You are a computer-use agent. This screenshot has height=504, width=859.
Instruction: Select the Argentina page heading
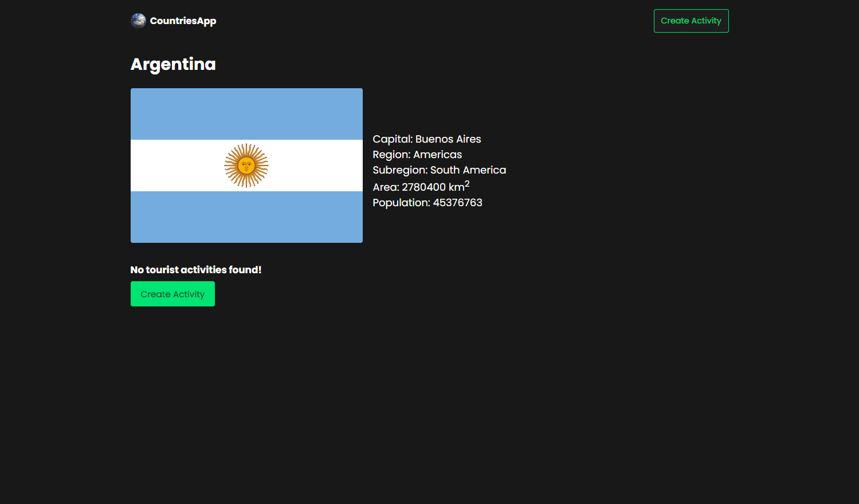pos(172,65)
